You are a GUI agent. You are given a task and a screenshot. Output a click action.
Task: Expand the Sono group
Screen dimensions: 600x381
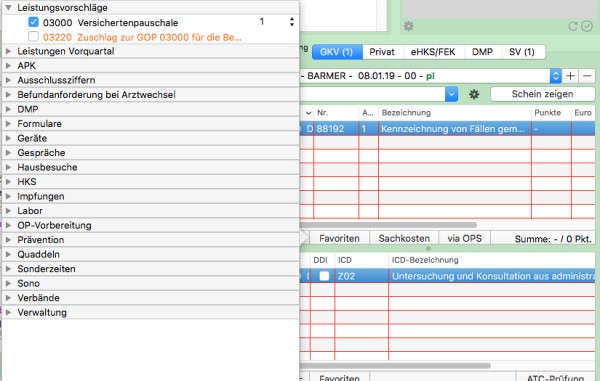pyautogui.click(x=8, y=283)
